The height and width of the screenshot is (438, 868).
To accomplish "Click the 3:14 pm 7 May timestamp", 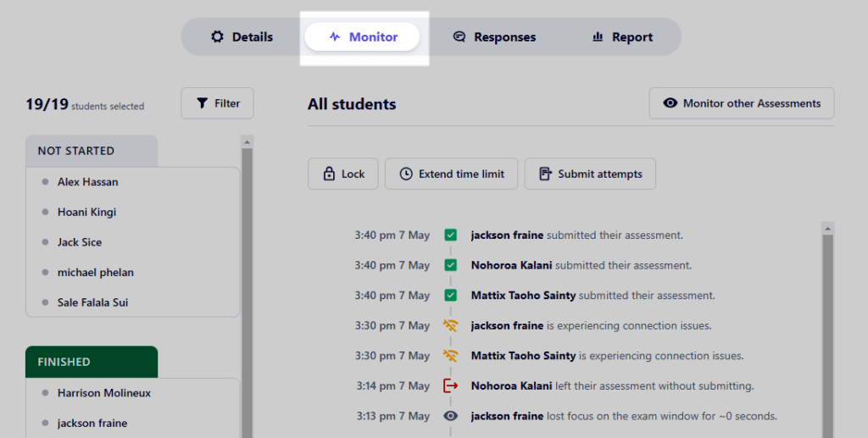I will pos(393,386).
